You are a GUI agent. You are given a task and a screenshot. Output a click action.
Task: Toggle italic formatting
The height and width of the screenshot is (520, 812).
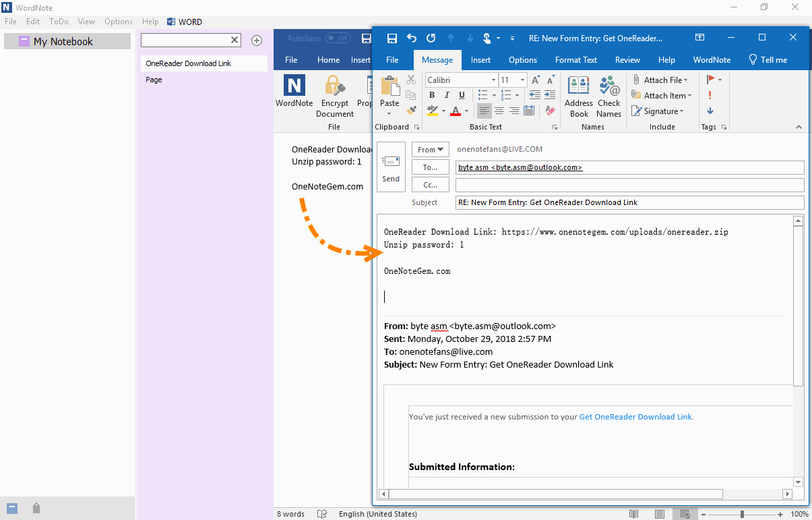447,95
